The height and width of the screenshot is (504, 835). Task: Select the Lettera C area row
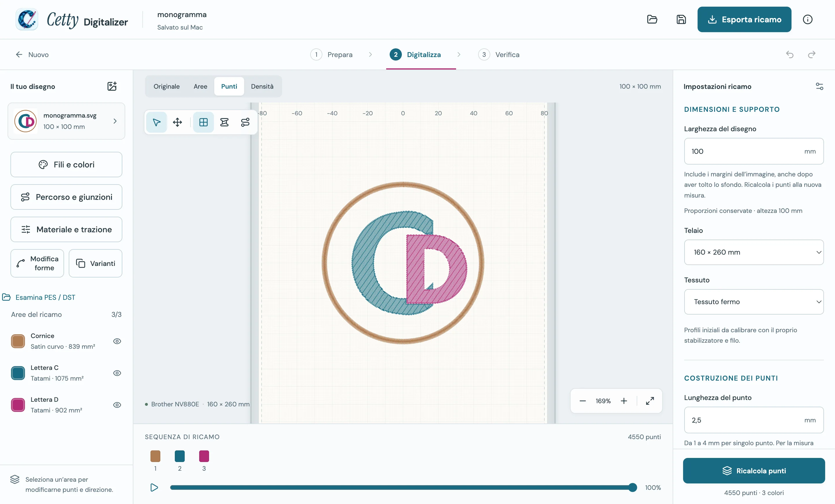coord(66,373)
